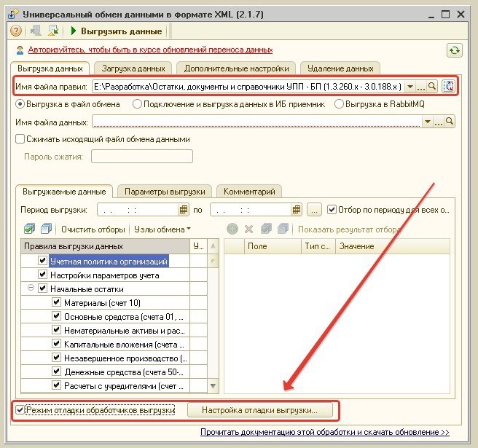Select Выгрузка в RabbitMQ radio option
478x448 pixels.
pos(339,104)
